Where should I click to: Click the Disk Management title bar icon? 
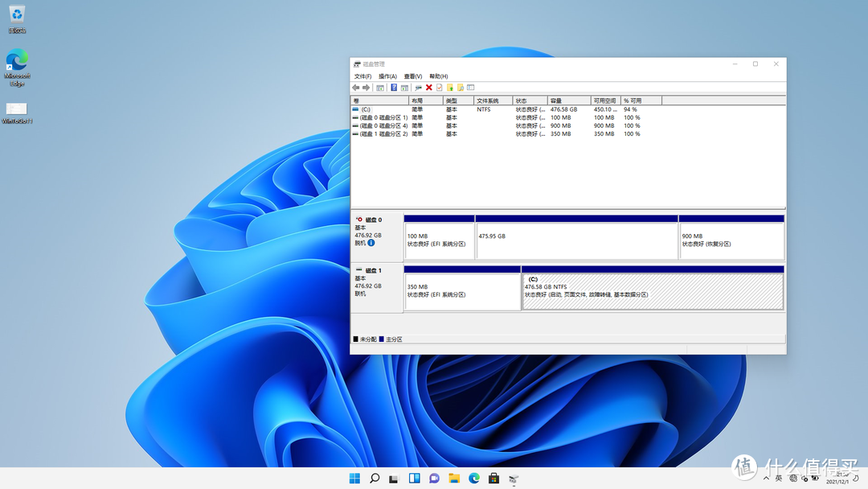click(357, 64)
